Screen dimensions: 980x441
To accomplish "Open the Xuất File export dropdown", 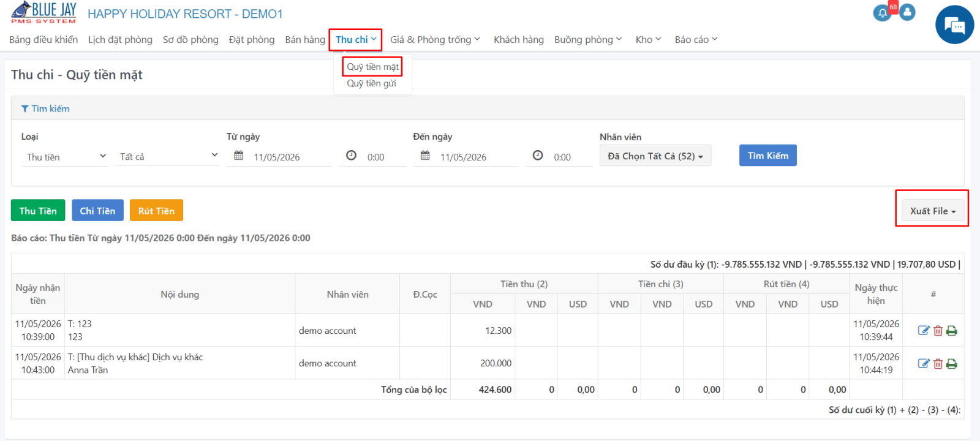I will pos(933,211).
